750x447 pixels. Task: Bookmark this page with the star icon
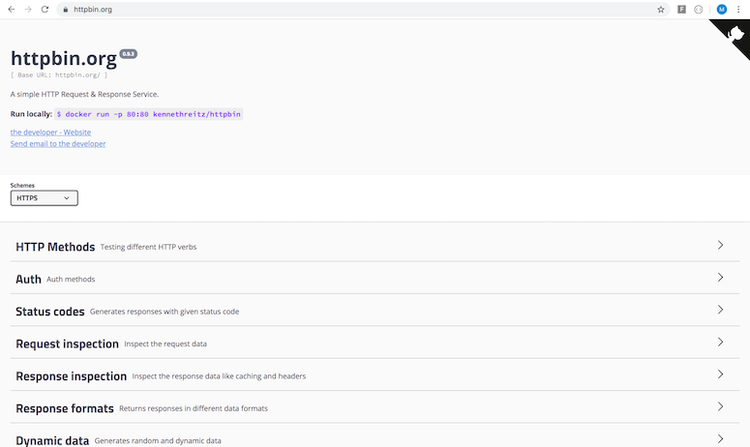(661, 10)
